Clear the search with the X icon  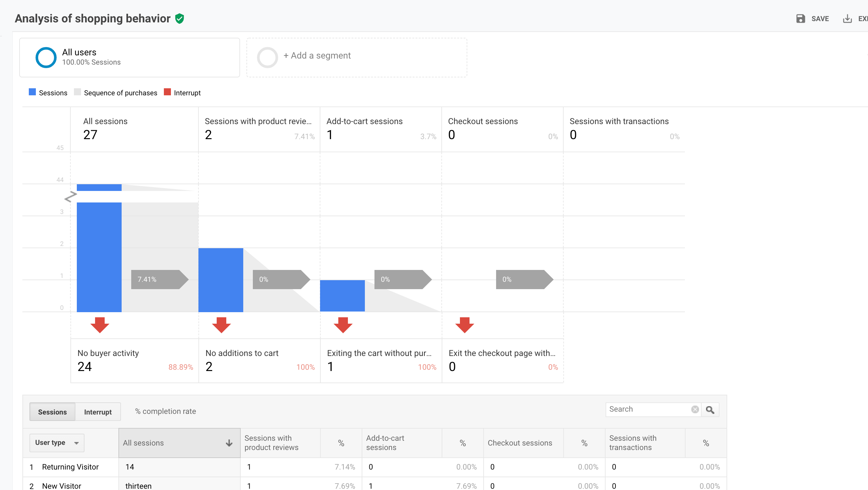695,409
